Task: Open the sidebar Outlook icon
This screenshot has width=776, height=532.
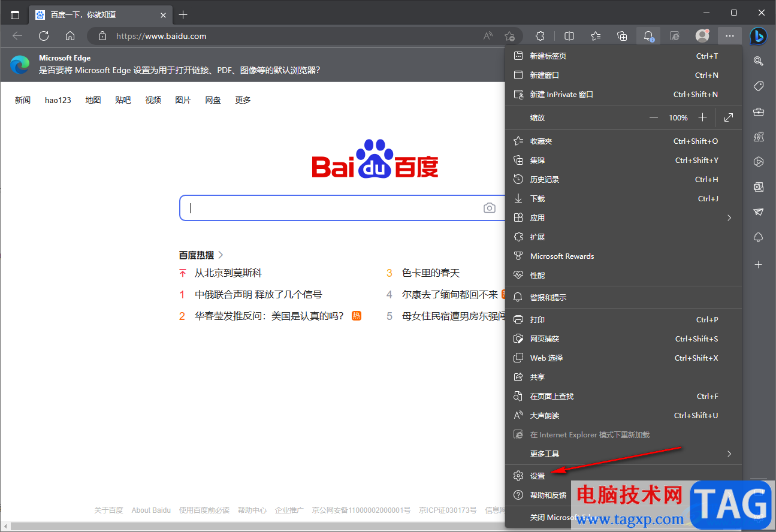Action: (758, 187)
